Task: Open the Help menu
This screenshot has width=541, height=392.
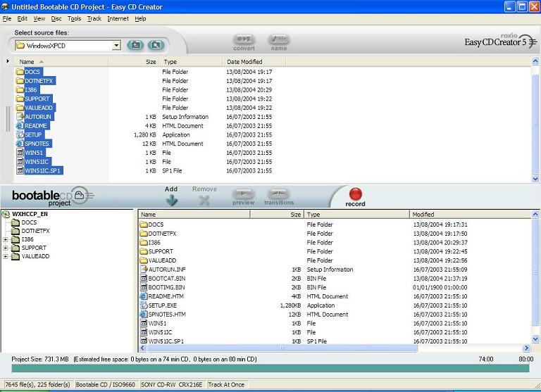Action: pos(140,18)
